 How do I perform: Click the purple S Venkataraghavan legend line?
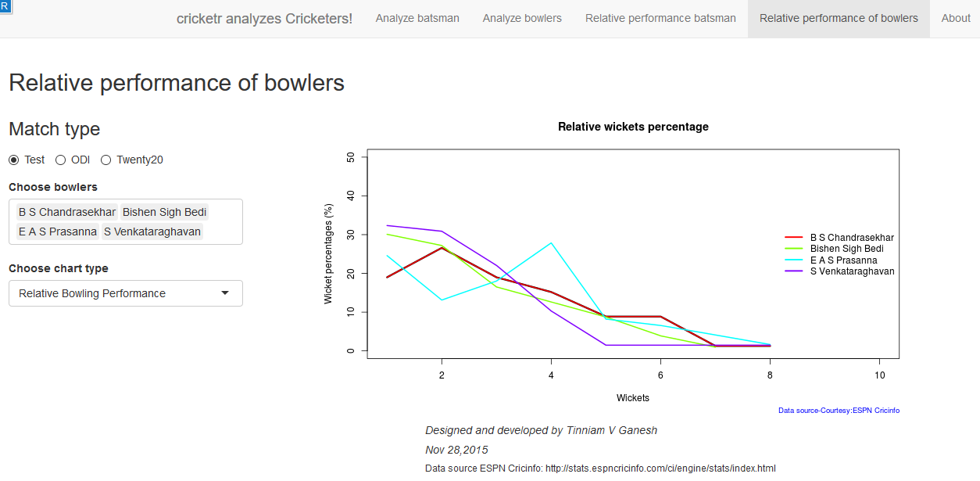tap(794, 271)
